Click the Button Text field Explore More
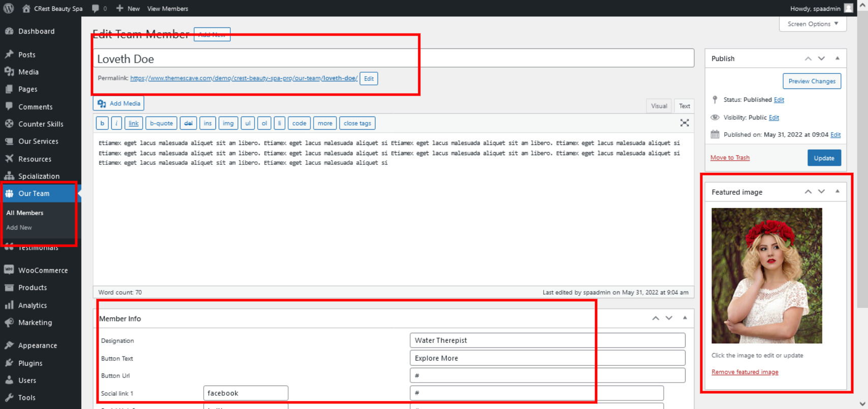The height and width of the screenshot is (409, 868). point(547,358)
